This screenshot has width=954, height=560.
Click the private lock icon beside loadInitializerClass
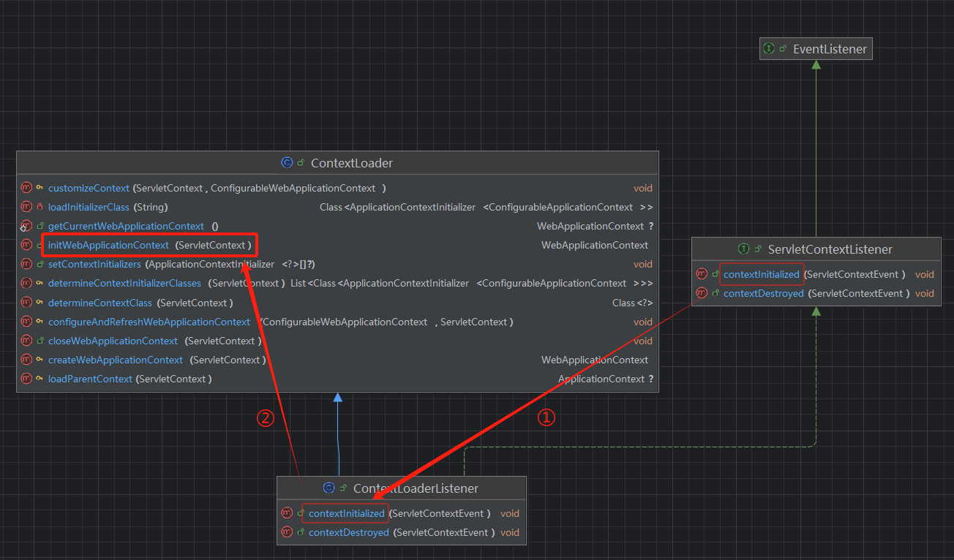point(40,207)
